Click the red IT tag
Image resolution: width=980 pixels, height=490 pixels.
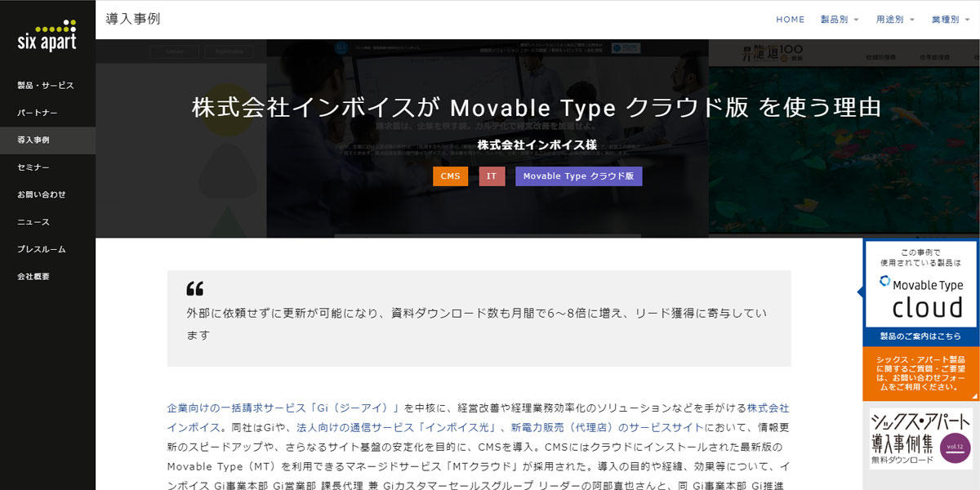492,176
